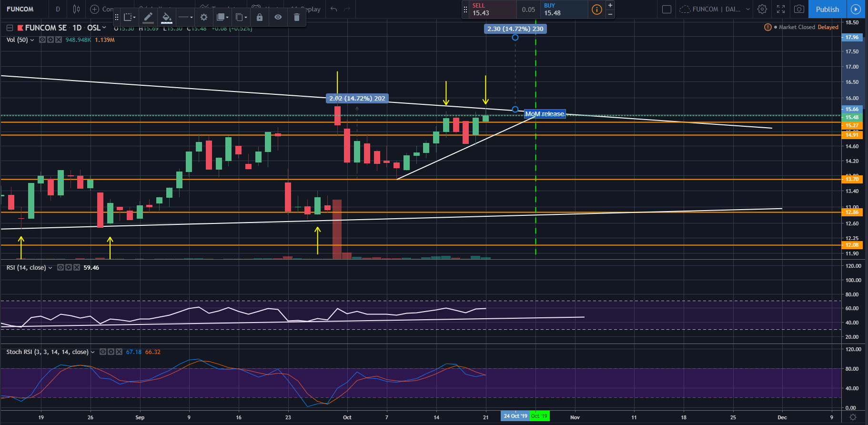This screenshot has height=425, width=868.
Task: Open the visual order layers dropdown
Action: coord(222,17)
